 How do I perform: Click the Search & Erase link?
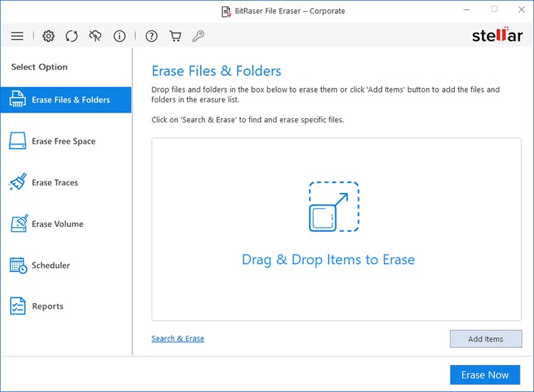point(178,339)
